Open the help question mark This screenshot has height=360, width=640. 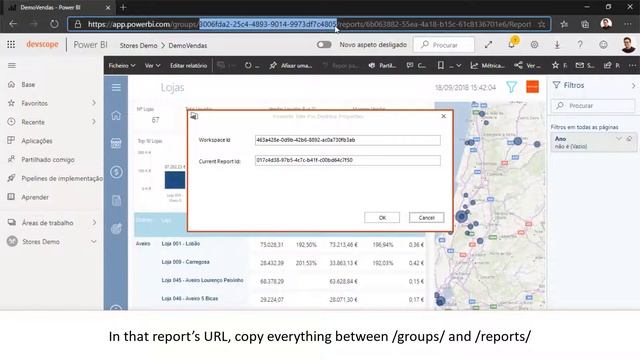[580, 44]
